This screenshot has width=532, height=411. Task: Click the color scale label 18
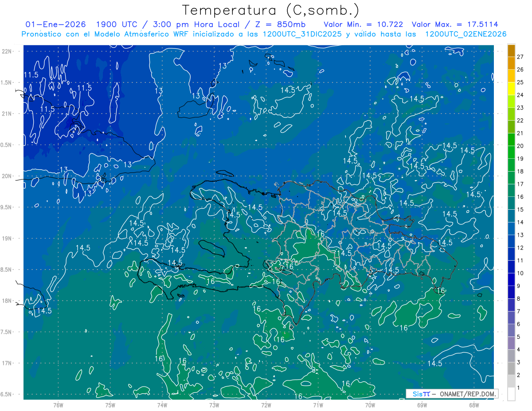point(520,171)
